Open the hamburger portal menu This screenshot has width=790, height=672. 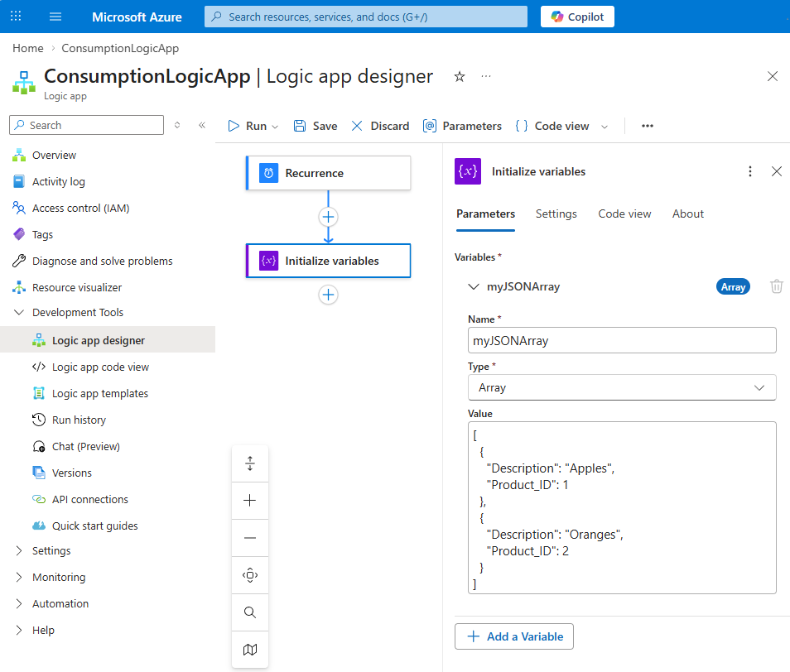pyautogui.click(x=55, y=17)
